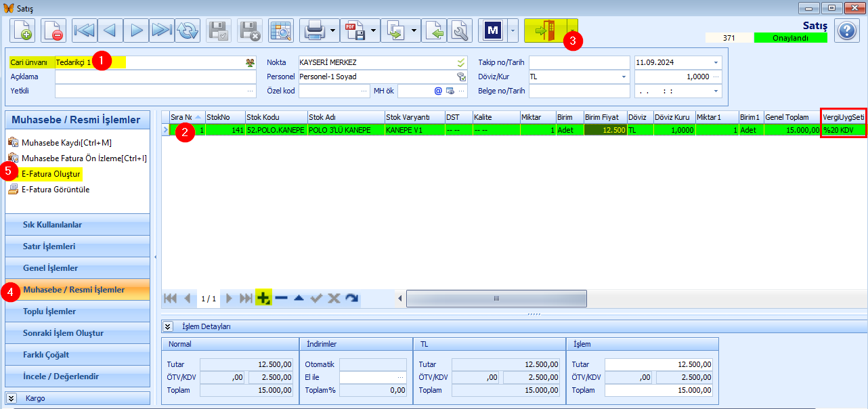This screenshot has height=409, width=868.
Task: Click the scrollbar left arrow under grid
Action: coord(400,299)
